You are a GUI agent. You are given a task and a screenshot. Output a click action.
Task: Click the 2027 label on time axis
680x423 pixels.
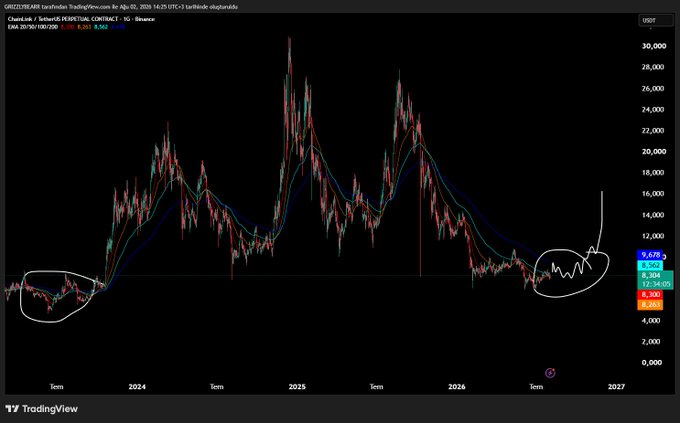point(616,387)
